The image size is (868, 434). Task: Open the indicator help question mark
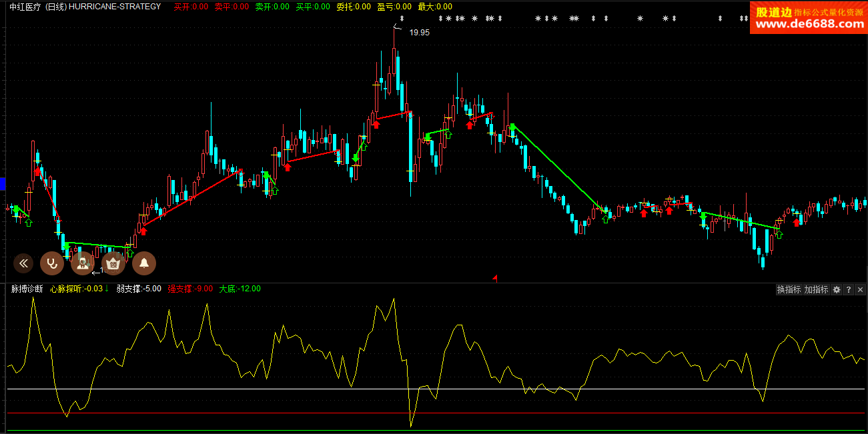848,289
